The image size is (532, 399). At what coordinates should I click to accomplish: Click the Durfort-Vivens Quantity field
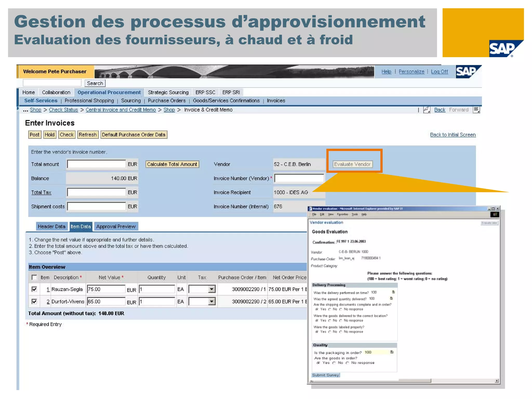[157, 301]
